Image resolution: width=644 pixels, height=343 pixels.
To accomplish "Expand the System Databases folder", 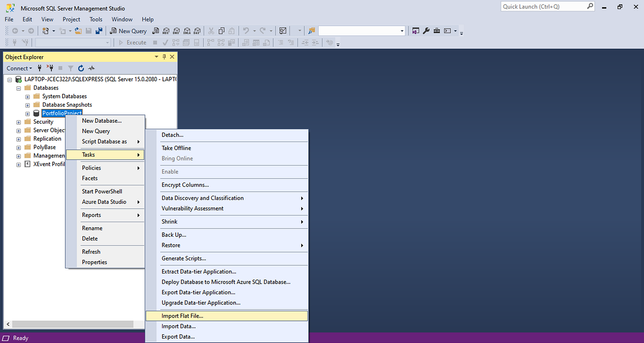I will (27, 96).
